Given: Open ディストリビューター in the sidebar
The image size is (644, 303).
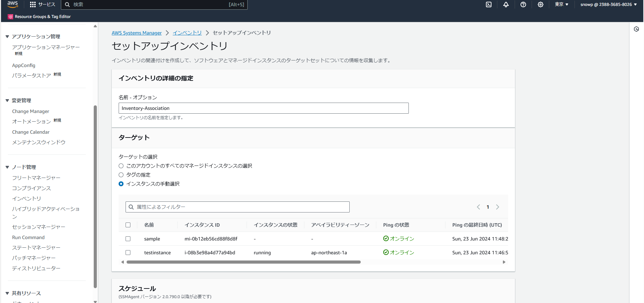Looking at the screenshot, I should point(36,268).
